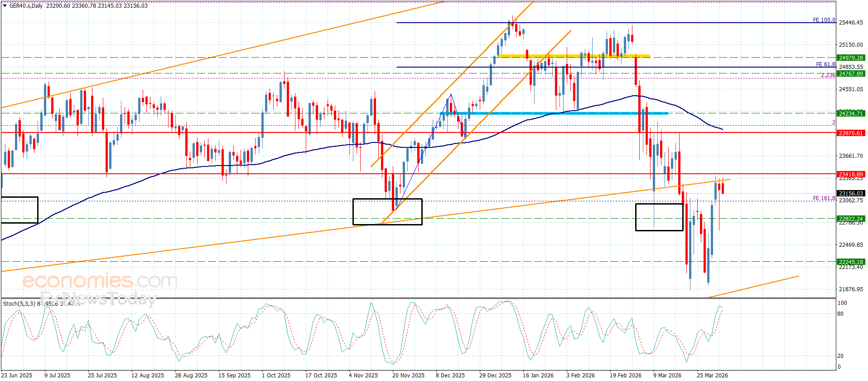This screenshot has width=868, height=381.
Task: Click the stochastic scale value 80
Action: click(x=840, y=314)
